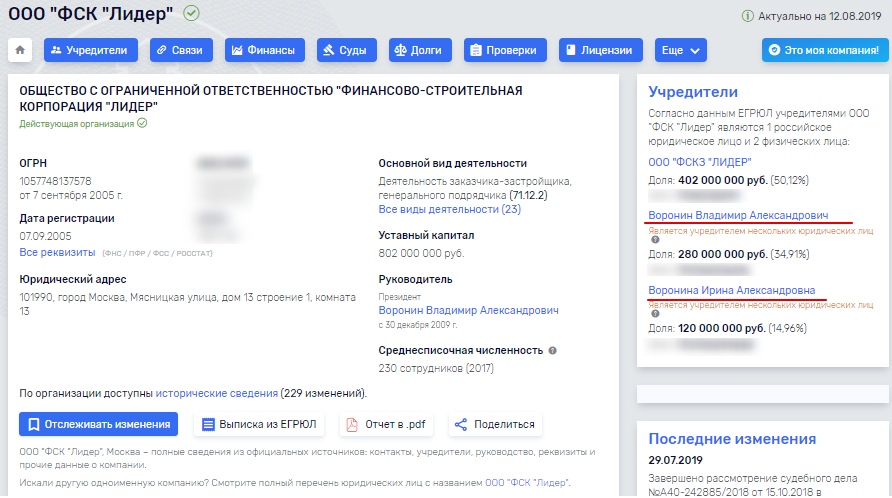Open ООО "ФСК "Лидер" link in footer text
892x498 pixels.
click(526, 483)
